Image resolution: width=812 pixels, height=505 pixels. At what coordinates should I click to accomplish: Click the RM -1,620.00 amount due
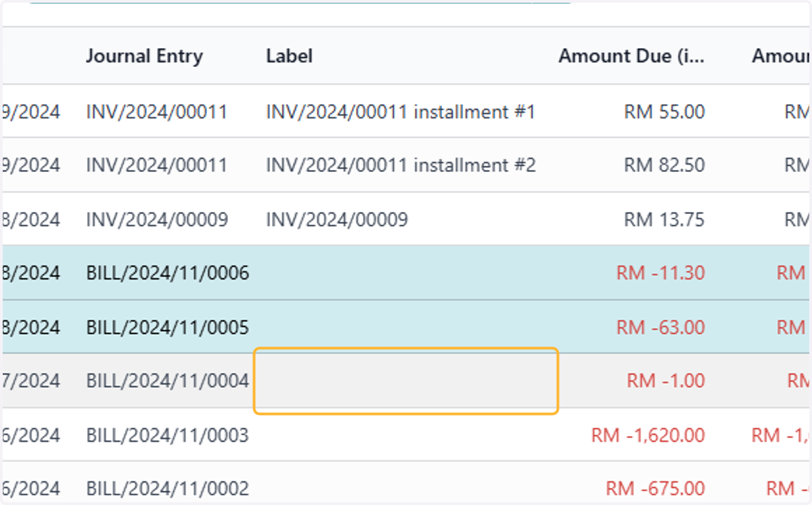coord(648,435)
